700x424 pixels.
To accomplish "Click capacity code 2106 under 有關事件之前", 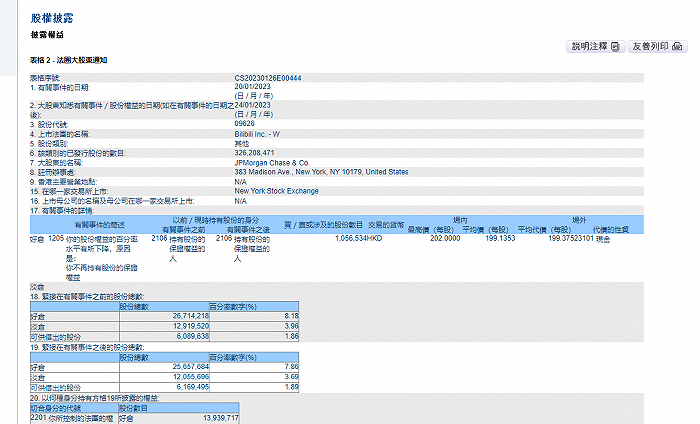I will [159, 239].
